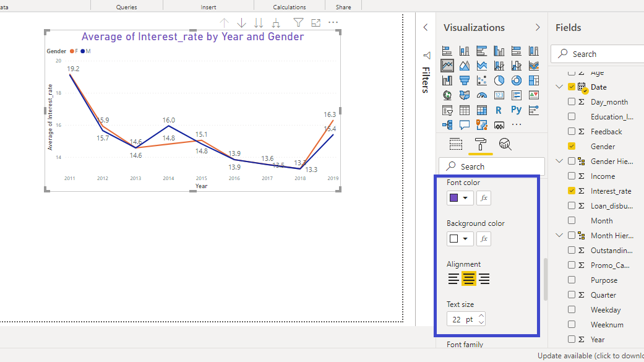Click the Focus mode icon on chart

tap(316, 23)
